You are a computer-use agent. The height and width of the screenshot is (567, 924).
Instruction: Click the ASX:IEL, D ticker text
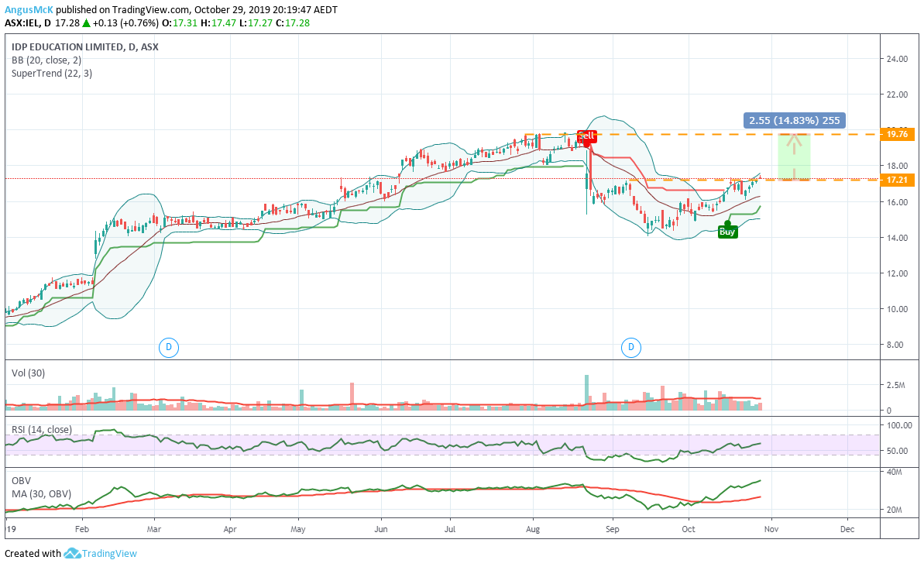click(28, 23)
